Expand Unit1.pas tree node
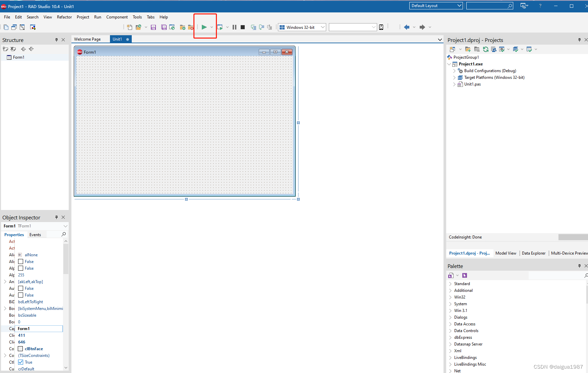The width and height of the screenshot is (588, 373). pos(455,84)
